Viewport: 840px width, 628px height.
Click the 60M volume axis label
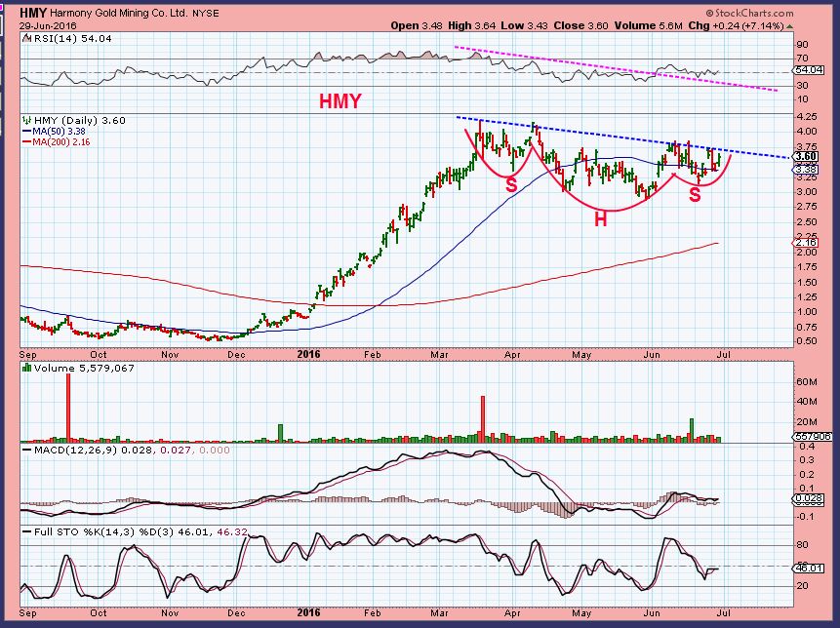tap(807, 381)
